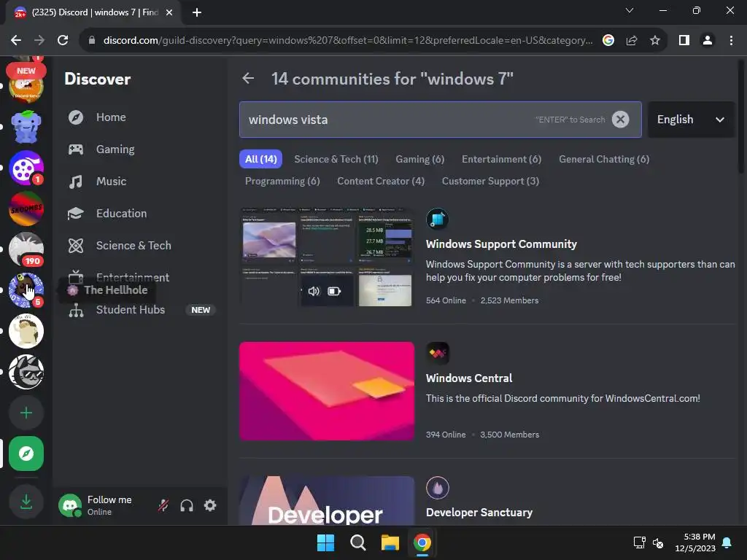Click the Windows Central server avatar
Image resolution: width=747 pixels, height=560 pixels.
click(x=438, y=354)
